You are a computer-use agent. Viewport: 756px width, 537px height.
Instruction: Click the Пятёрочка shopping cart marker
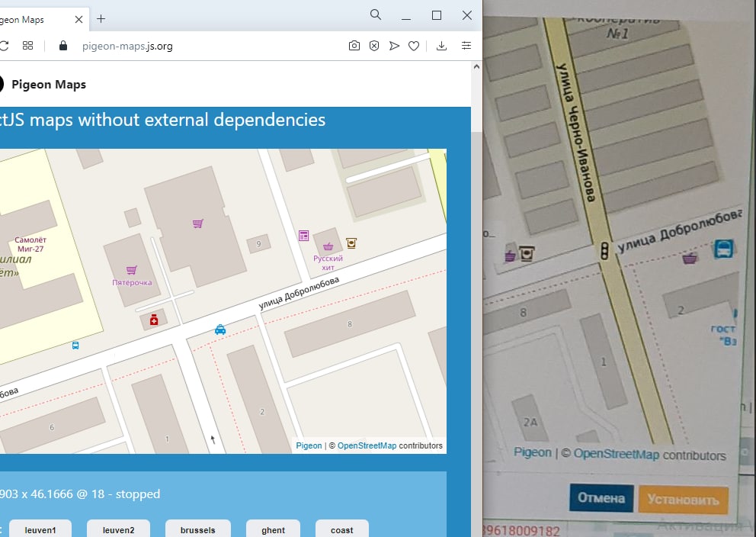tap(132, 270)
